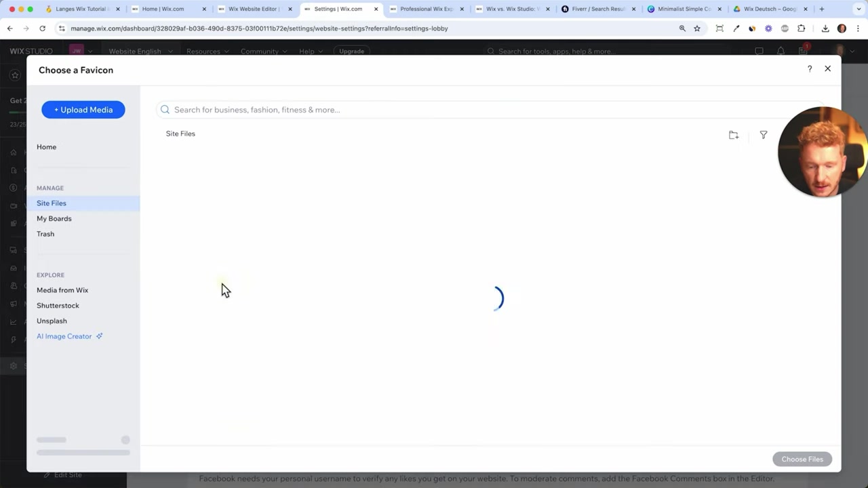Viewport: 868px width, 488px height.
Task: Open Unsplash media source
Action: coord(52,321)
